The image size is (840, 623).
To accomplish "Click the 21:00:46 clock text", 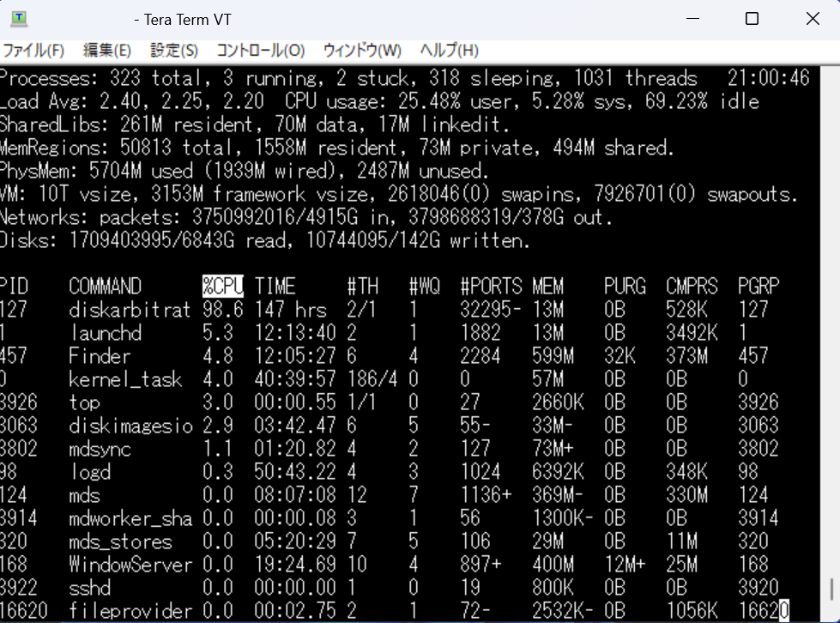I will coord(768,78).
